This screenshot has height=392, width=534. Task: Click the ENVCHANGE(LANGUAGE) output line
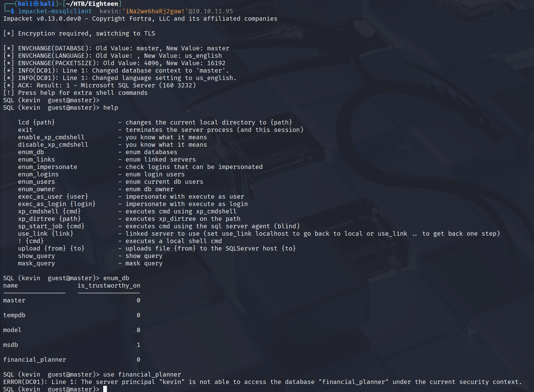coord(112,56)
